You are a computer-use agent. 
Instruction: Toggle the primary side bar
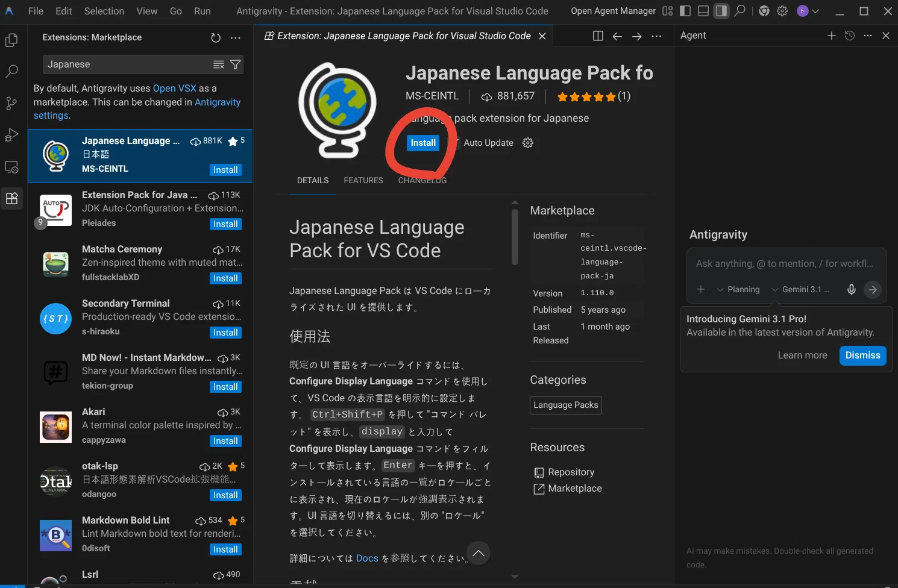(x=685, y=11)
